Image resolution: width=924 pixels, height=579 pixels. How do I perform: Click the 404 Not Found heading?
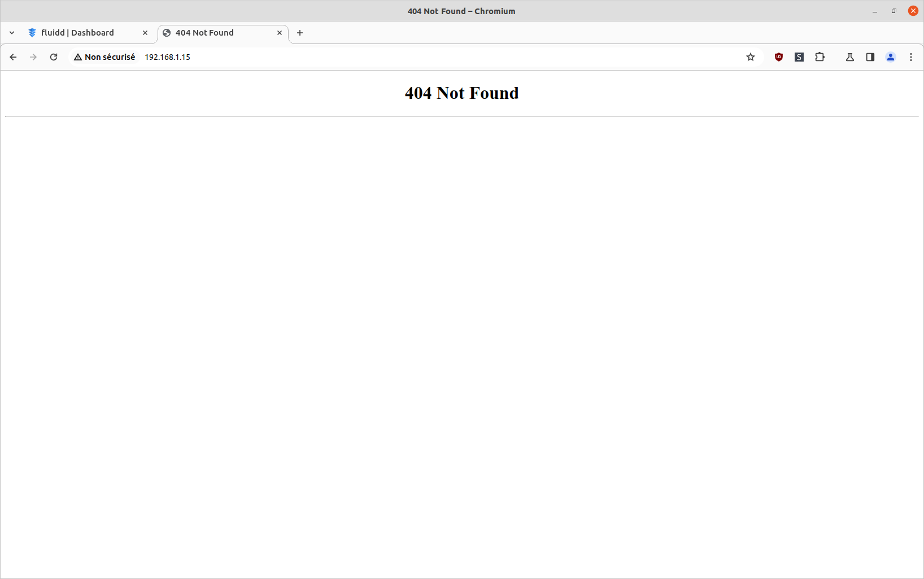[x=462, y=93]
